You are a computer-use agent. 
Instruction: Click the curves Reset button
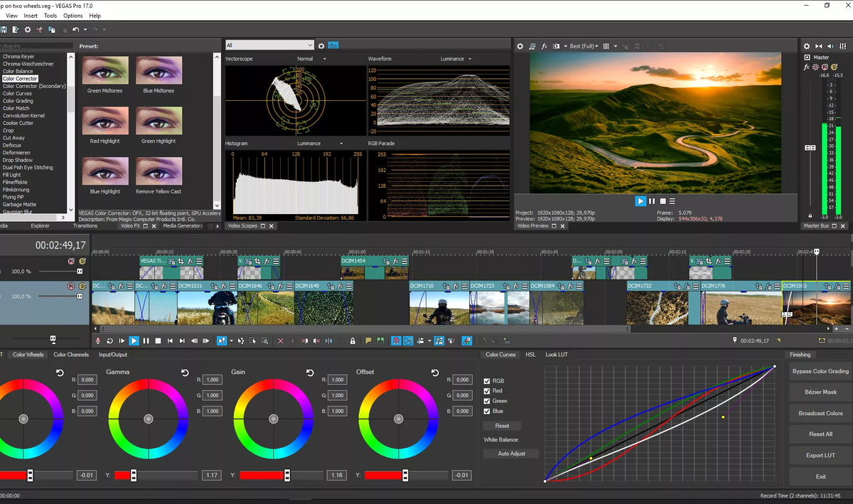point(502,426)
